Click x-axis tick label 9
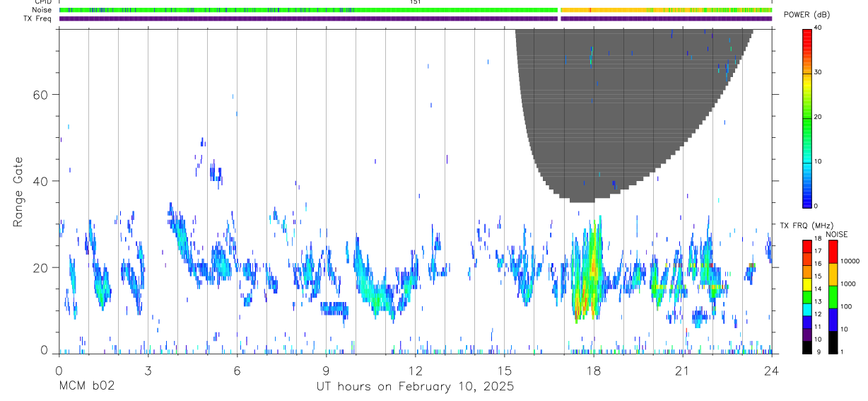The image size is (868, 401). tap(326, 370)
